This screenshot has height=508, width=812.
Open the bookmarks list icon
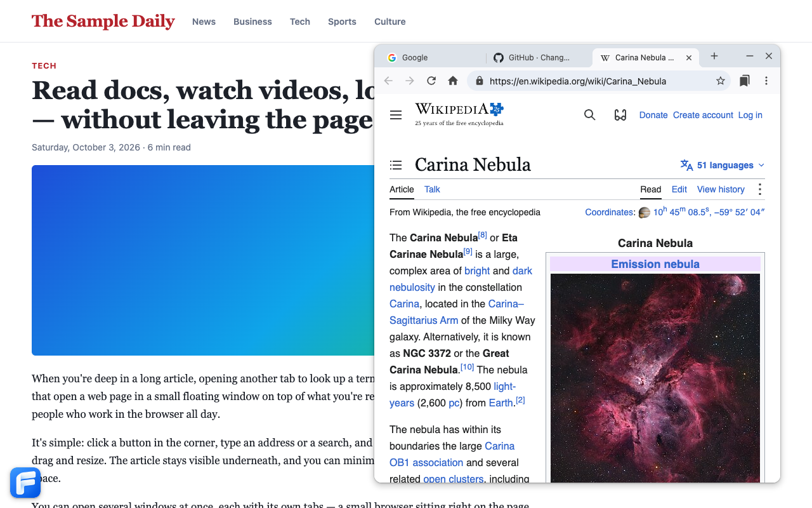click(x=745, y=81)
